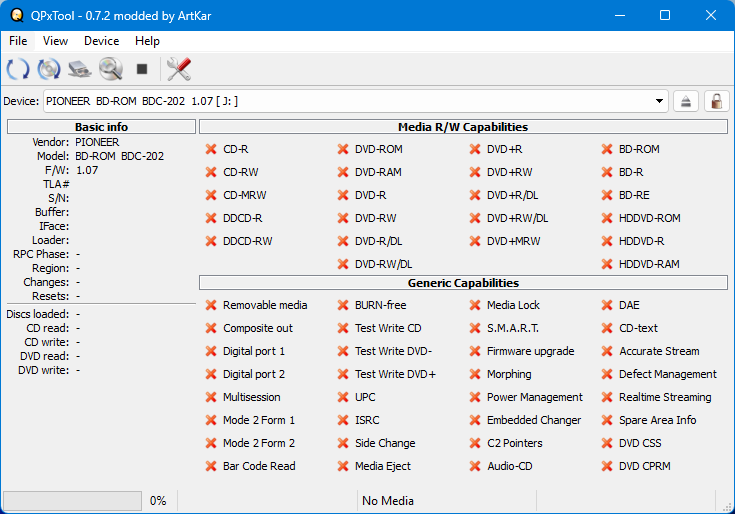Click the disc magnifier test icon
735x514 pixels.
click(111, 69)
